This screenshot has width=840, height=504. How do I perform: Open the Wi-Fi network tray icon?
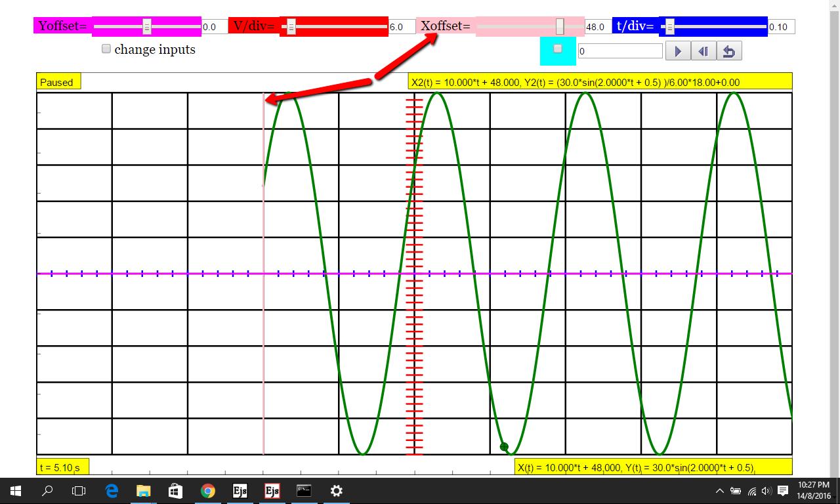click(751, 491)
